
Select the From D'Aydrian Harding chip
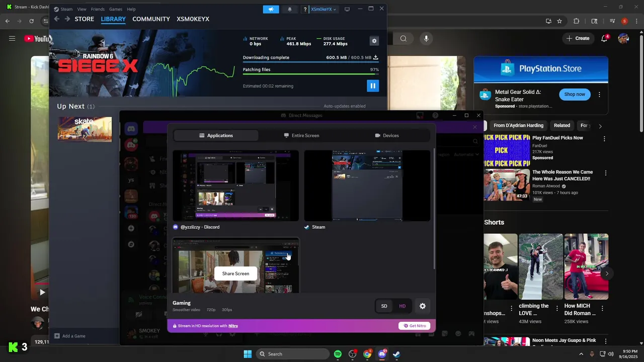(x=518, y=125)
